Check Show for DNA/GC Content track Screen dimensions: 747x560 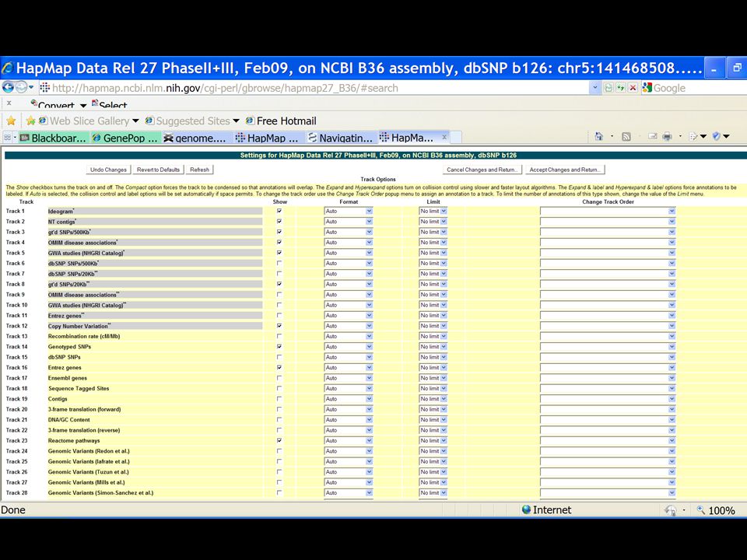point(279,419)
